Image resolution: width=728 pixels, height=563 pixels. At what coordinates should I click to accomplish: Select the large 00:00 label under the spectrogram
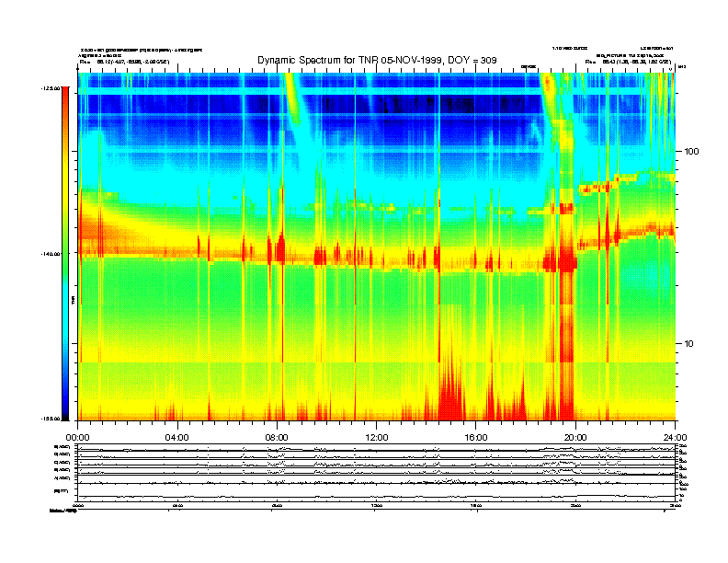(77, 438)
